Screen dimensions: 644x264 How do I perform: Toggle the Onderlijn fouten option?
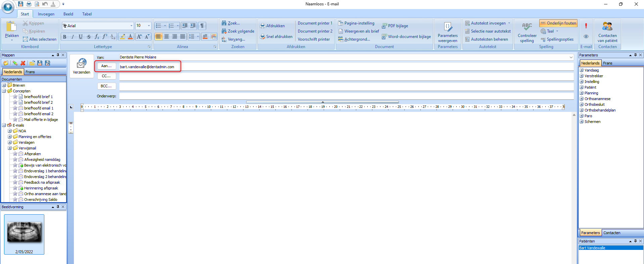(x=558, y=23)
